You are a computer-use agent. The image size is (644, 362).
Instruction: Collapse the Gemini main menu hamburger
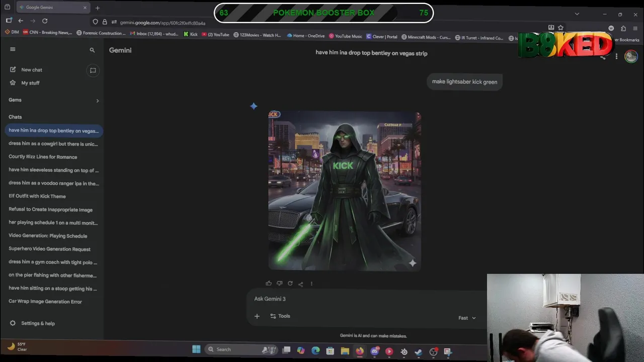(13, 49)
